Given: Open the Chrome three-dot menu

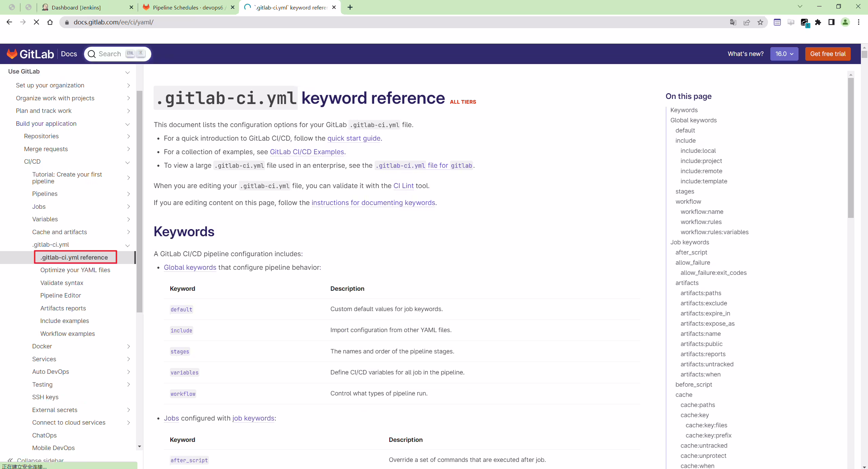Looking at the screenshot, I should click(x=859, y=22).
